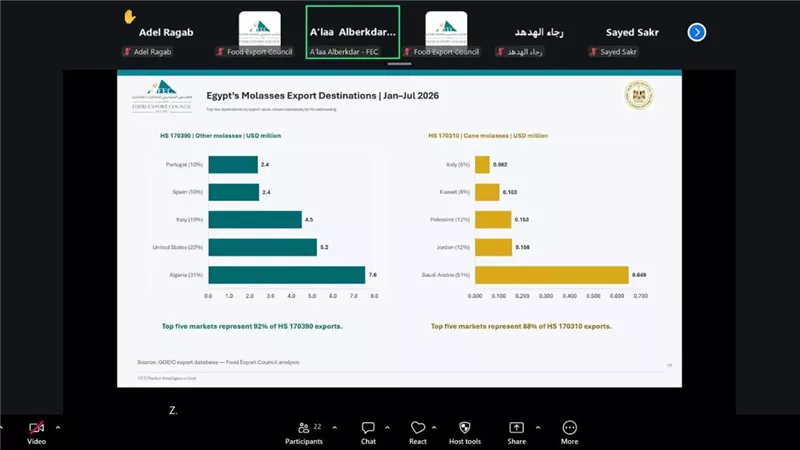Screen dimensions: 800x450
Task: Click the Portugal (10%) teal bar
Action: 233,164
